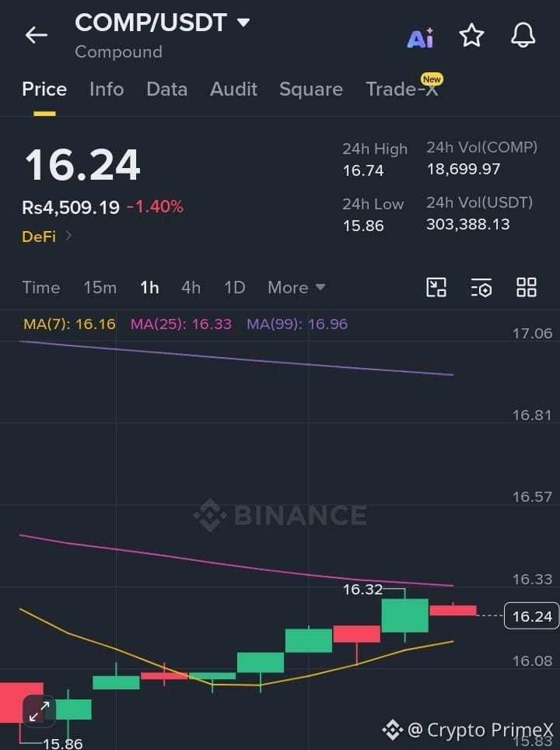Screen dimensions: 560x750
Task: Tap the MA(25): 16.33 indicator label
Action: coord(181,324)
